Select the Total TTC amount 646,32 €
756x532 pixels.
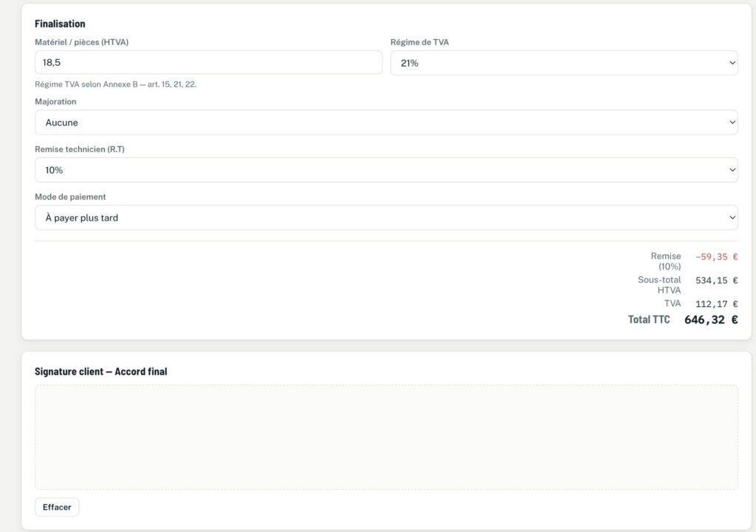[x=711, y=320]
